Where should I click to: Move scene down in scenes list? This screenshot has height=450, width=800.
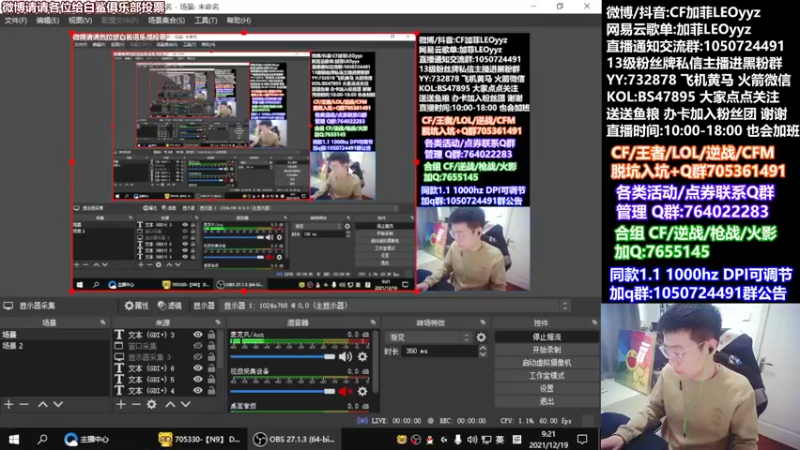(x=58, y=404)
